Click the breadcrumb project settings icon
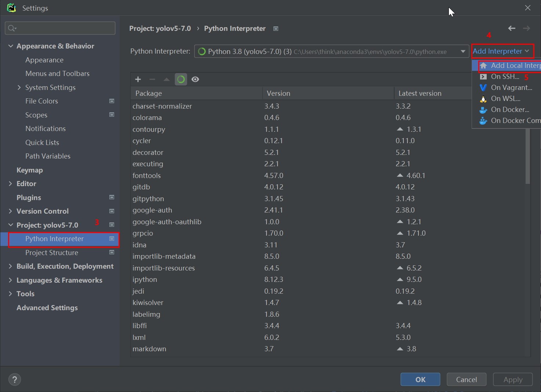 276,29
